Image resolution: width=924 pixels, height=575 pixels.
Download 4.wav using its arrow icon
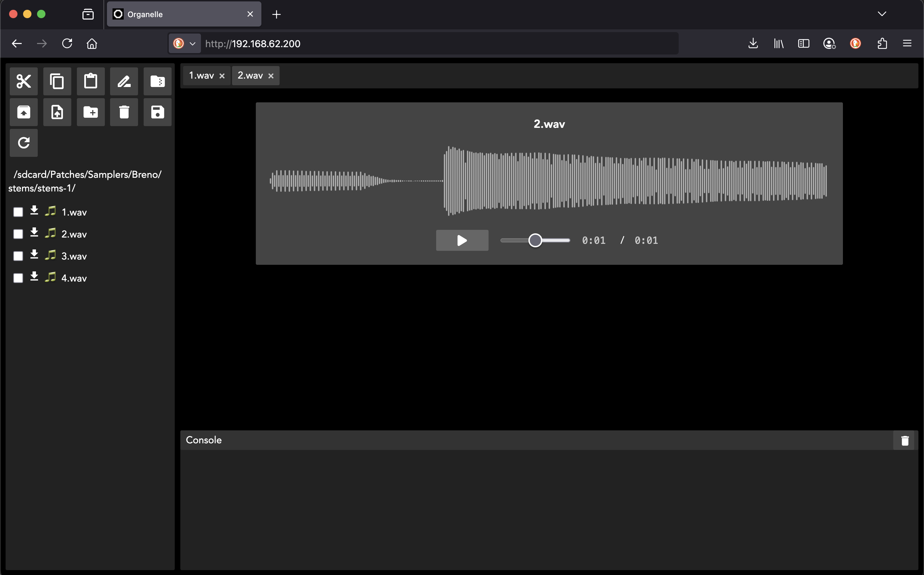[x=34, y=276]
